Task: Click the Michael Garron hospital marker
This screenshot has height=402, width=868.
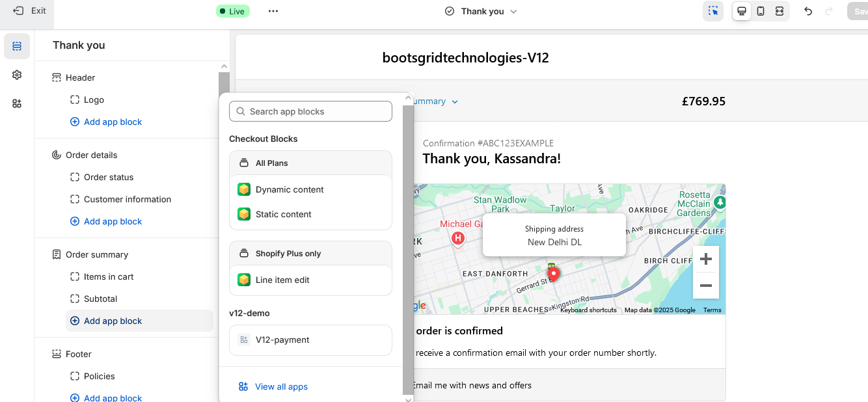Action: coord(458,239)
